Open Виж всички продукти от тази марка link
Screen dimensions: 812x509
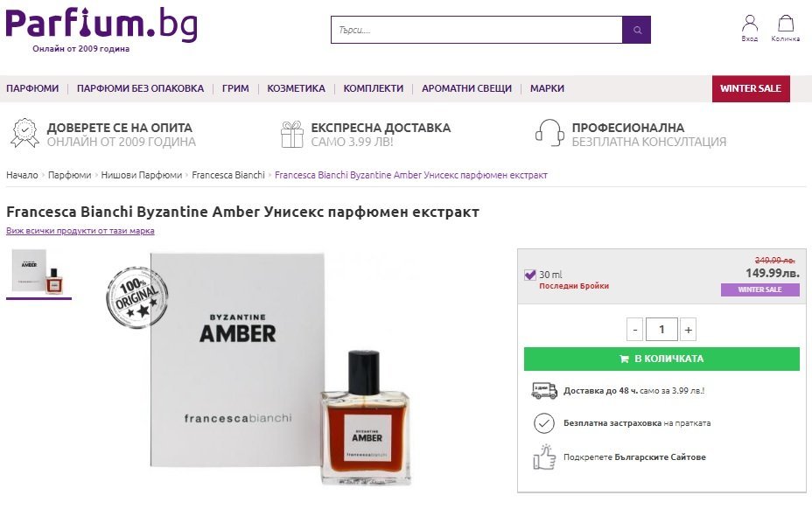[x=80, y=231]
